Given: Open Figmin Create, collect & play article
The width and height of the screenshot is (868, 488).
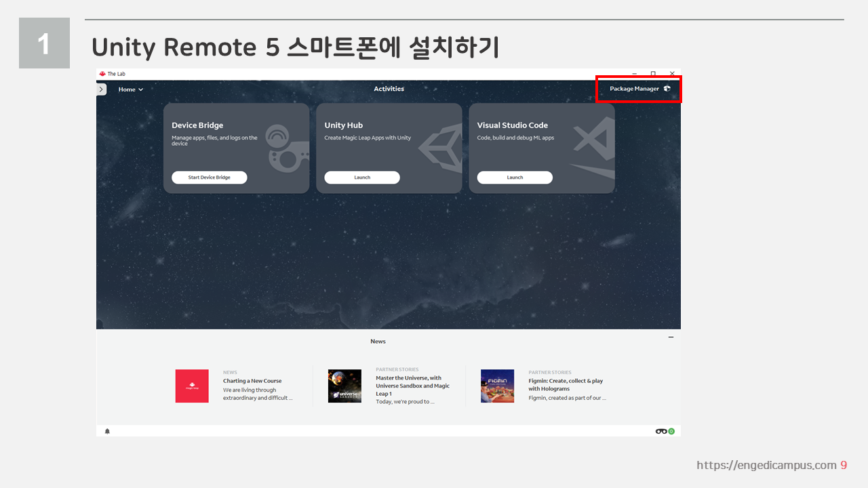Looking at the screenshot, I should [566, 385].
